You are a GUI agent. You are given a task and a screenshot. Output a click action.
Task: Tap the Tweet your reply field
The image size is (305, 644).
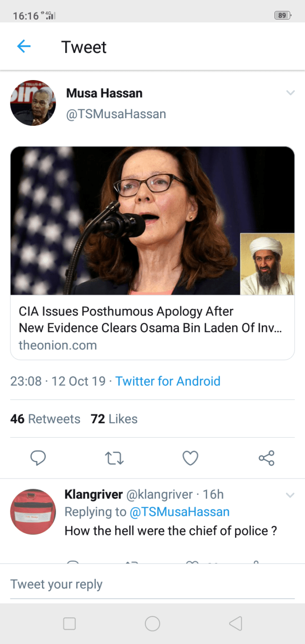152,584
